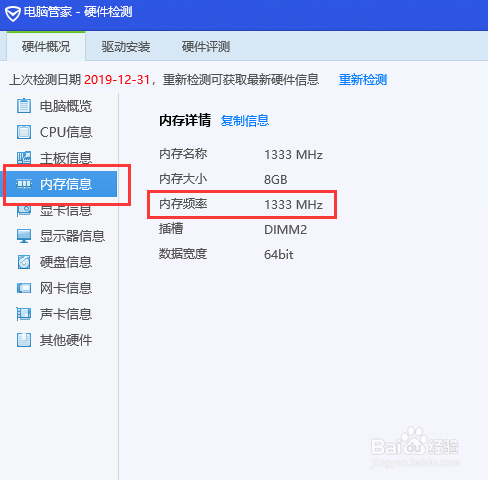488x480 pixels.
Task: Click the 内存名称 label
Action: tap(183, 154)
